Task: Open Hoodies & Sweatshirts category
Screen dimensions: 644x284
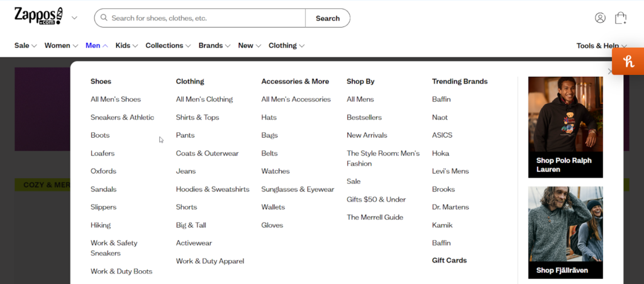Action: click(x=213, y=189)
